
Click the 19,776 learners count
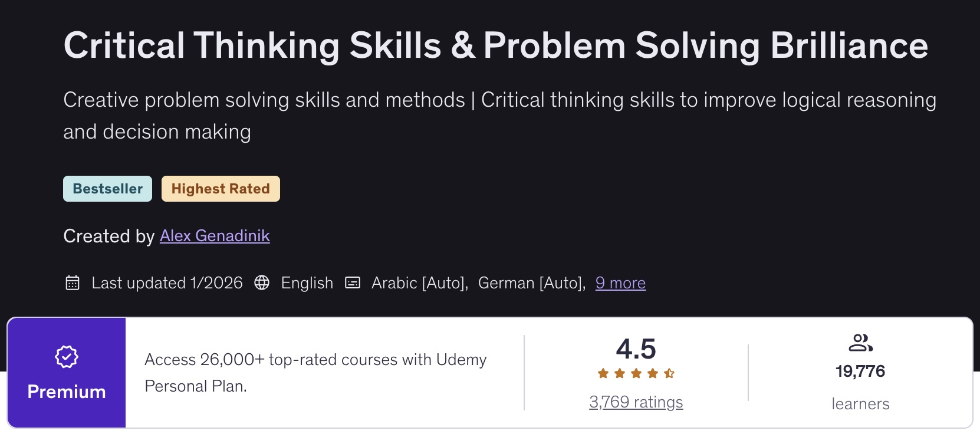click(860, 372)
